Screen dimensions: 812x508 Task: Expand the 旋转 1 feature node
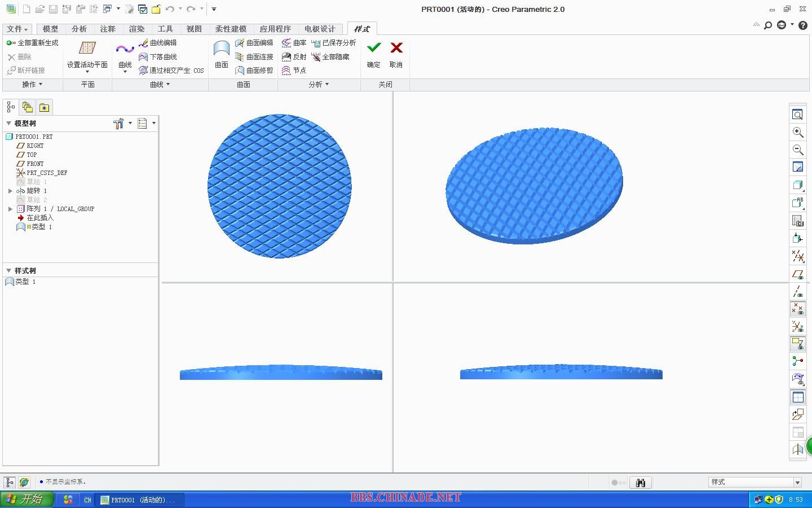[x=10, y=191]
